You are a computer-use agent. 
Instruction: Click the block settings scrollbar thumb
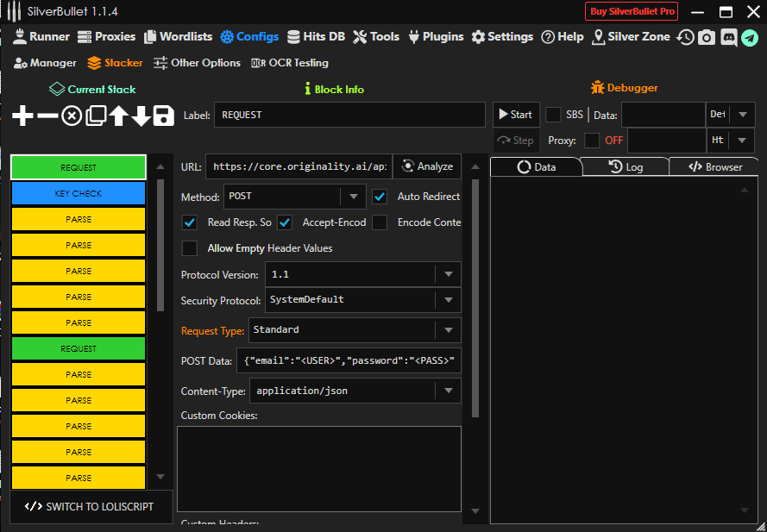(x=475, y=297)
